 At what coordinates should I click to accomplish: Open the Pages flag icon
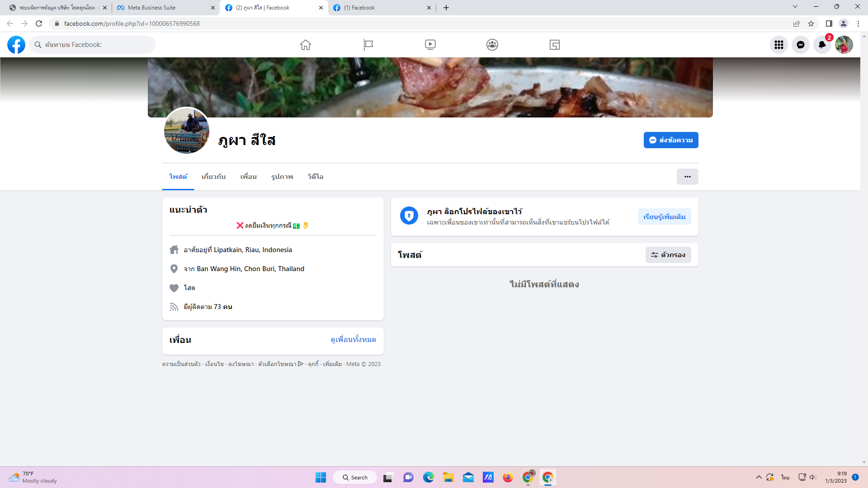click(368, 45)
